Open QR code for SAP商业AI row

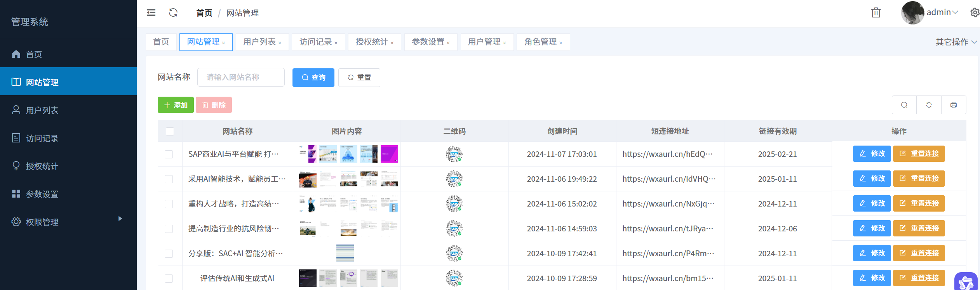pyautogui.click(x=454, y=154)
